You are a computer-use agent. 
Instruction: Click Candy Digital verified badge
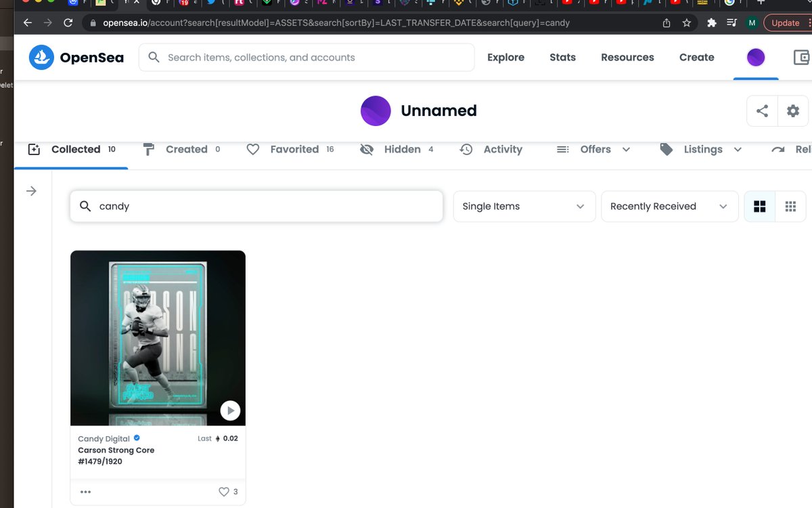click(137, 439)
